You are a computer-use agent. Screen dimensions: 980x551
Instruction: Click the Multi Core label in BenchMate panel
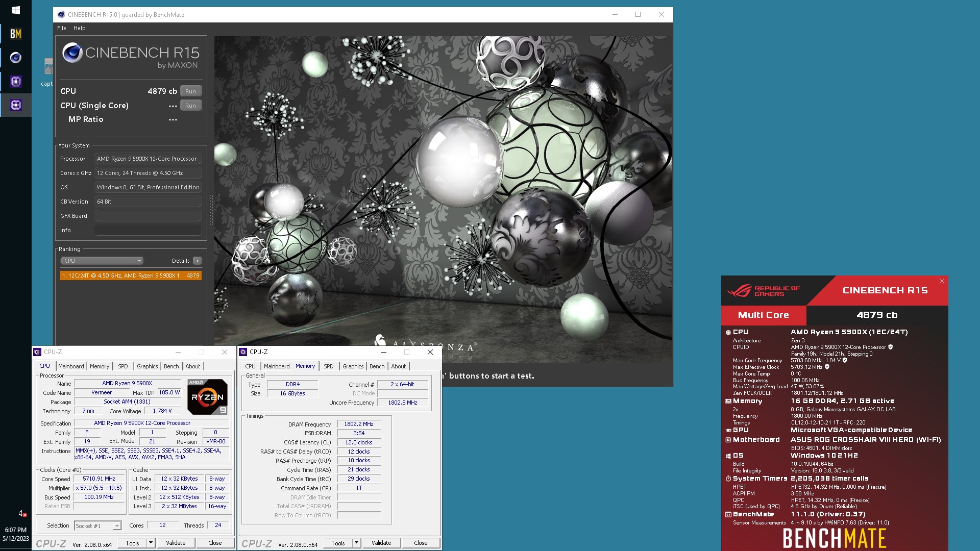coord(764,315)
